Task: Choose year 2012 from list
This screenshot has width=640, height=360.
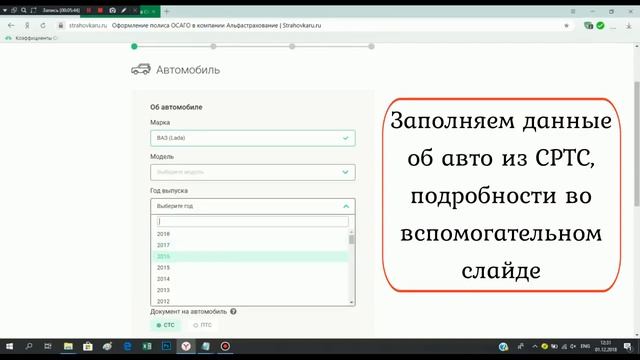Action: [x=250, y=301]
